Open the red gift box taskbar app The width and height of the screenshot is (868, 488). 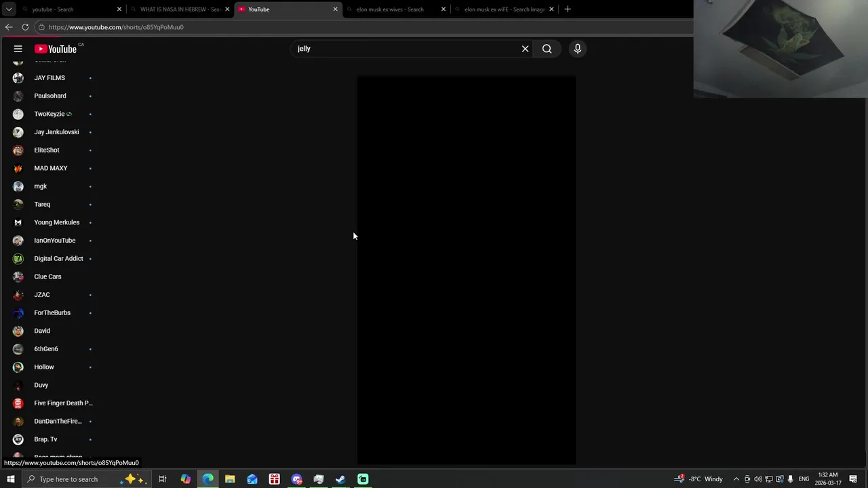coord(275,479)
